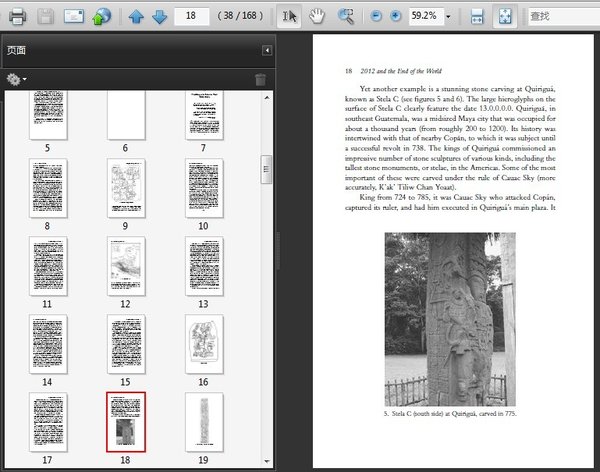Open the zoom percentage dropdown
The image size is (600, 472).
(x=447, y=17)
